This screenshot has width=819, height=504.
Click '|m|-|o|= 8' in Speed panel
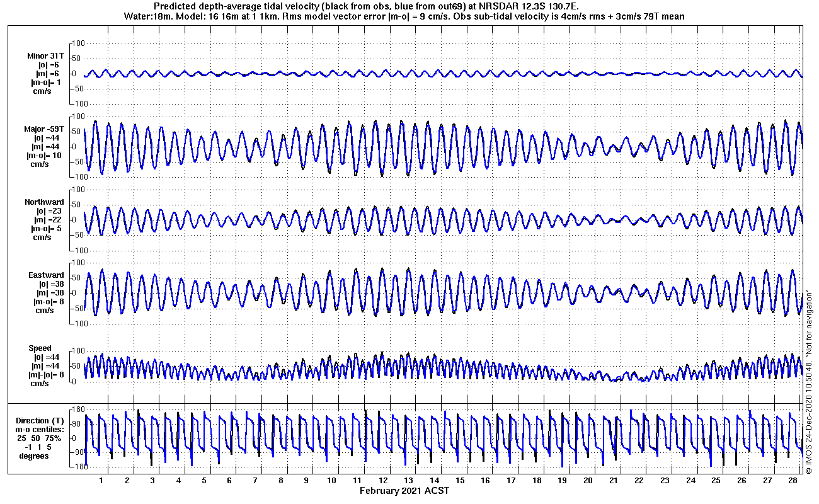(x=45, y=375)
